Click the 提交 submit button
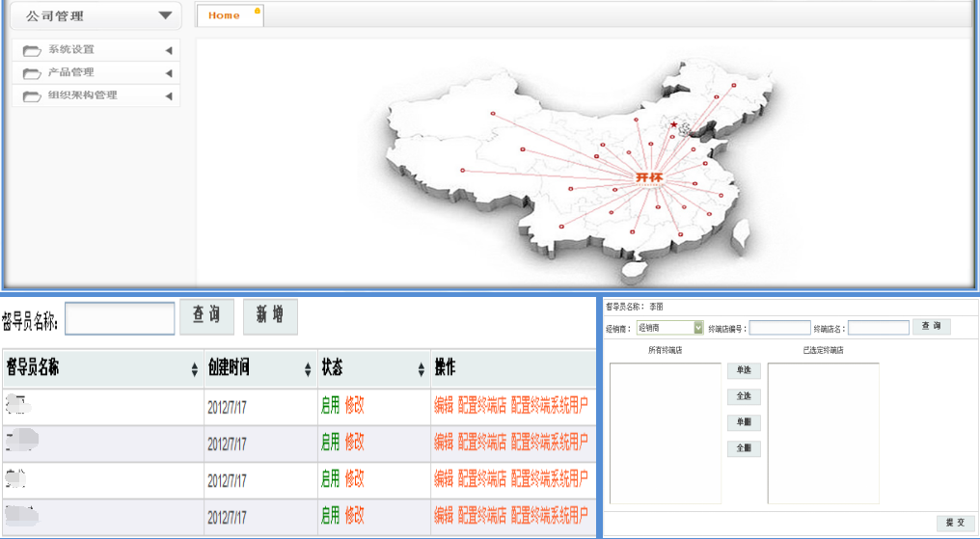The height and width of the screenshot is (539, 980). [955, 523]
